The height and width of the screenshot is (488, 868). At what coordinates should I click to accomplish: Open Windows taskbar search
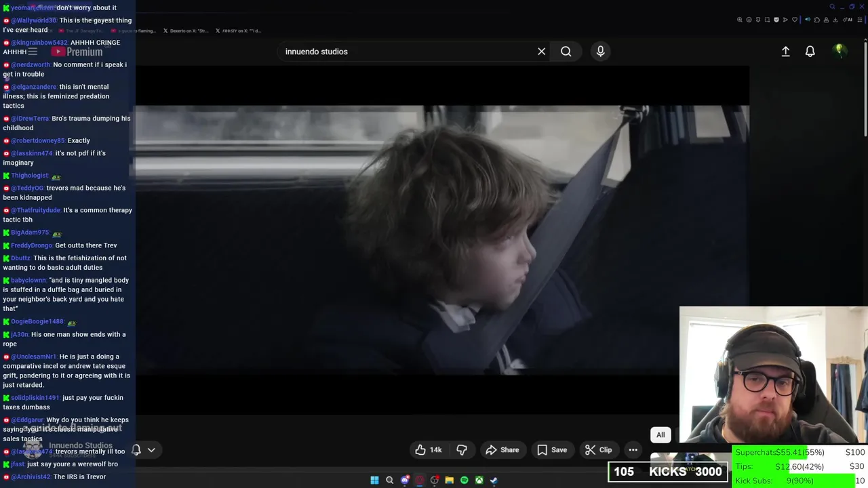[x=389, y=480]
